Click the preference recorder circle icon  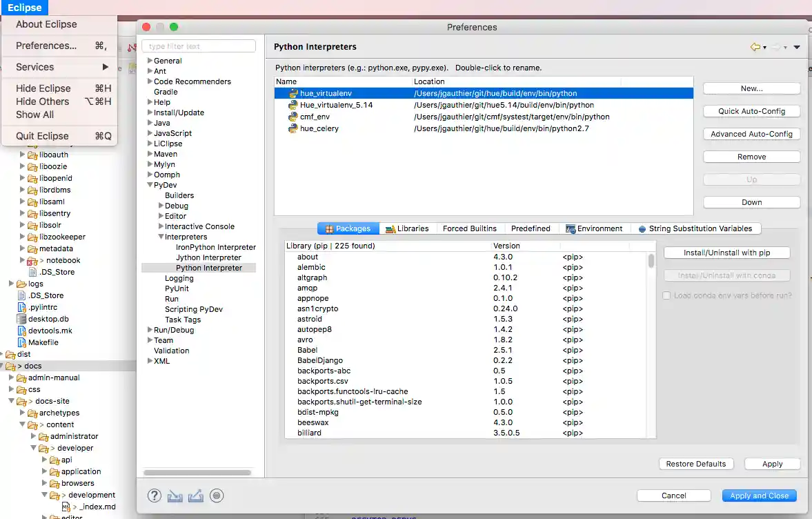[x=216, y=496]
